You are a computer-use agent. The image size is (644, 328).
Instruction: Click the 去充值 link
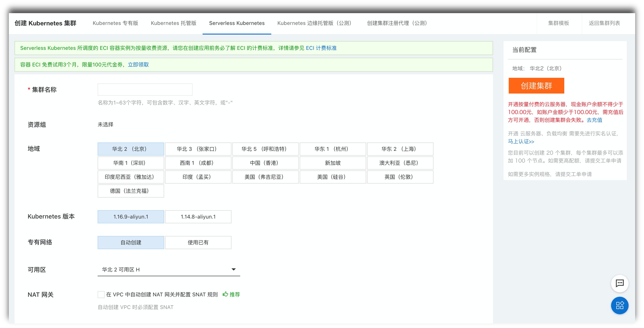click(594, 120)
